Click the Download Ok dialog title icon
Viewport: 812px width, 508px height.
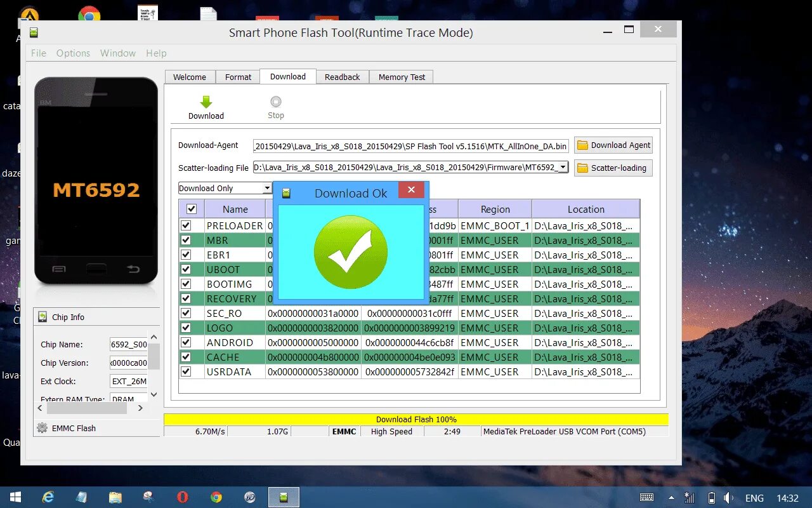[x=287, y=193]
